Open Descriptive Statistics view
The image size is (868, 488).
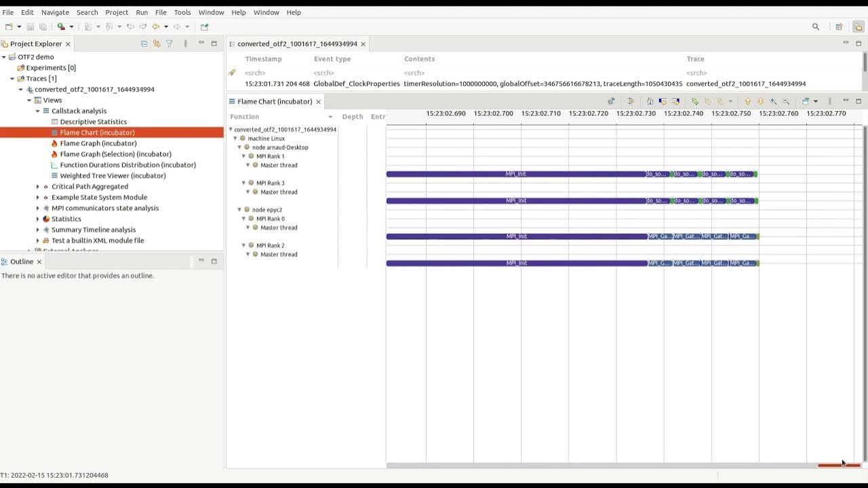point(94,122)
